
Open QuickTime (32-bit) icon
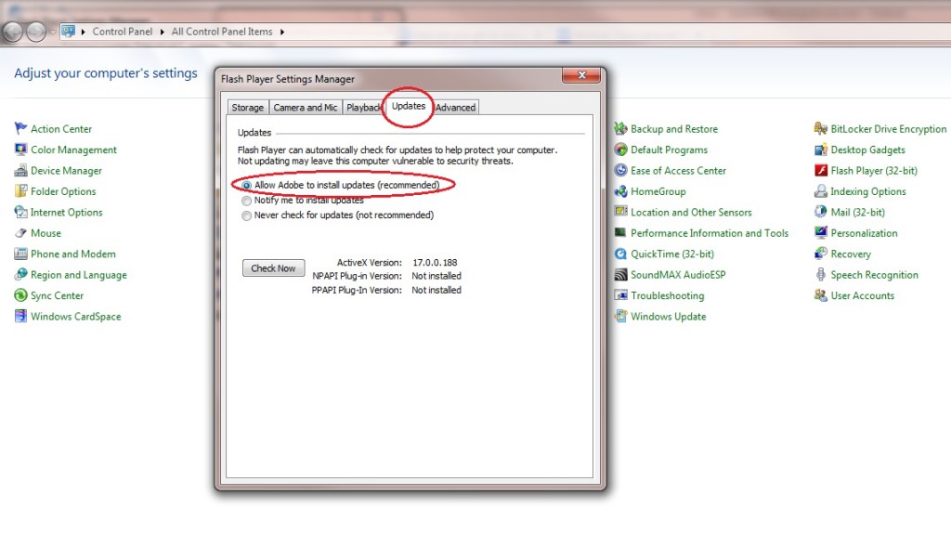point(620,254)
